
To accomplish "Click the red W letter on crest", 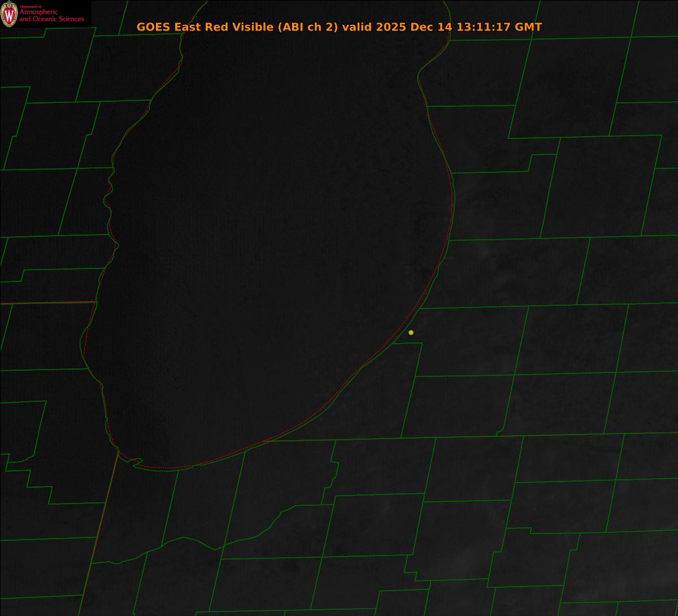I will (9, 15).
